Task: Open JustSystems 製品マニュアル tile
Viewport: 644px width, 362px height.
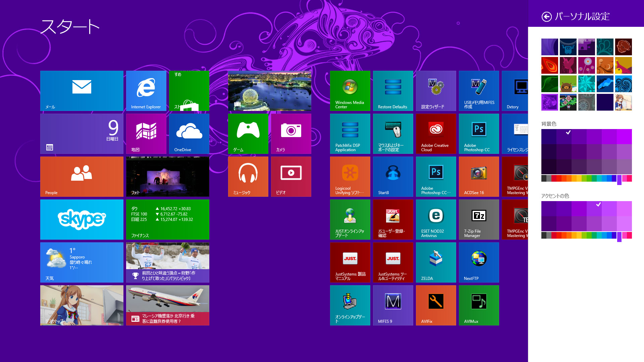Action: tap(350, 262)
